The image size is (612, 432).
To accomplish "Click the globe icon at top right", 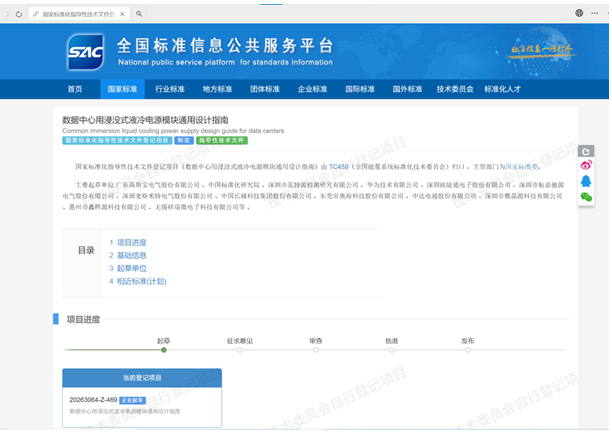I will point(579,13).
